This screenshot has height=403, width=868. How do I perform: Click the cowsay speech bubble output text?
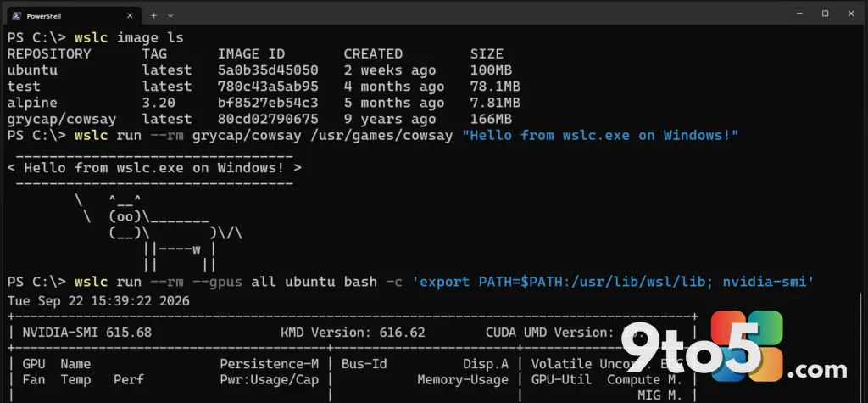[154, 167]
